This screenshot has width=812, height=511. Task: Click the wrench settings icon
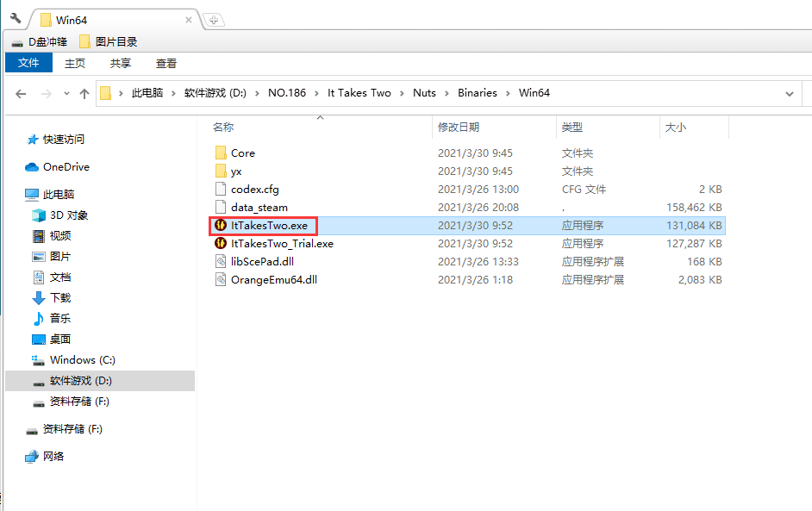coord(16,19)
